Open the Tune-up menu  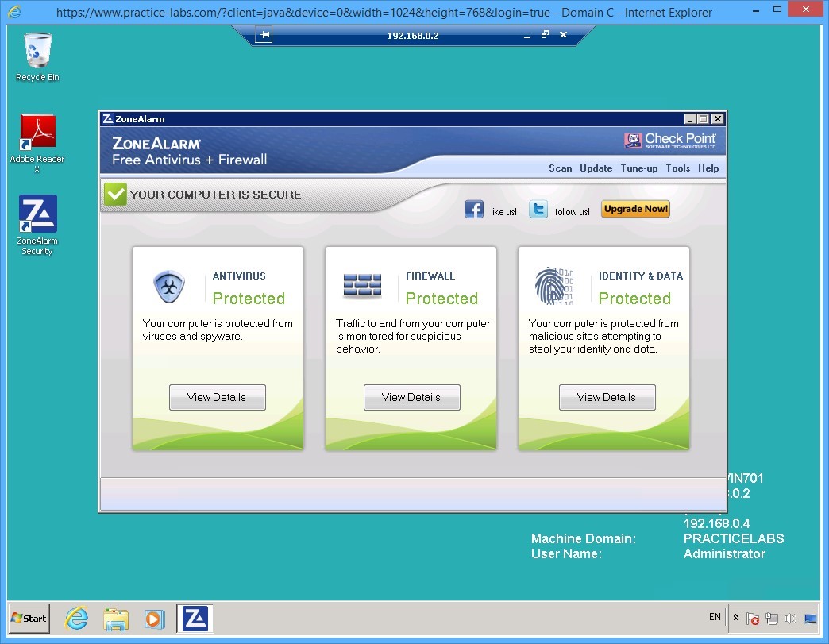(x=638, y=168)
